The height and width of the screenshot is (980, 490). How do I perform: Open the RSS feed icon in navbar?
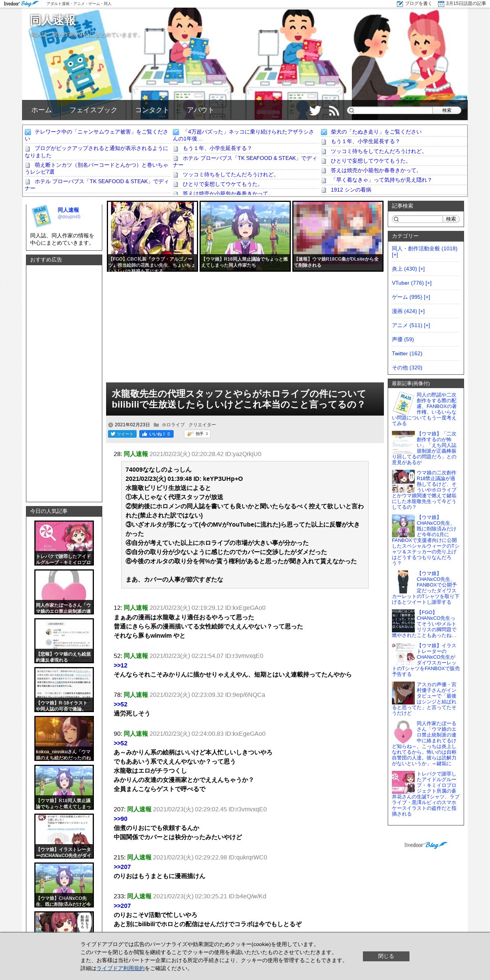pos(334,111)
